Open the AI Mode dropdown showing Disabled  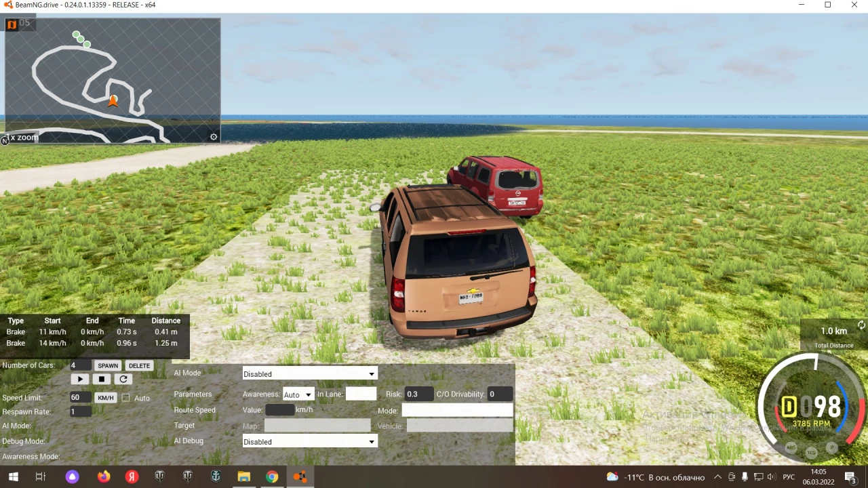click(x=309, y=373)
